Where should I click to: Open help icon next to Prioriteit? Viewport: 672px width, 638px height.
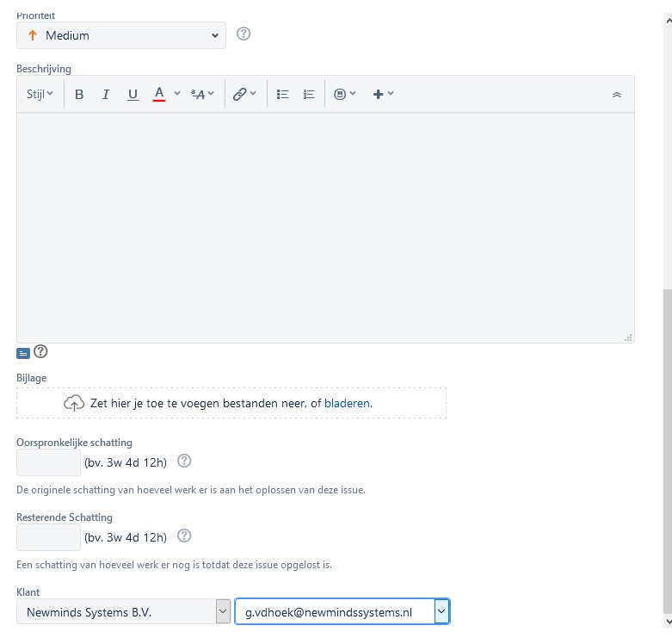pos(244,34)
